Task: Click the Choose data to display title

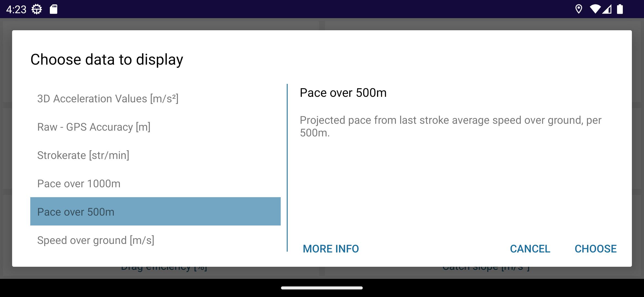Action: click(x=107, y=59)
